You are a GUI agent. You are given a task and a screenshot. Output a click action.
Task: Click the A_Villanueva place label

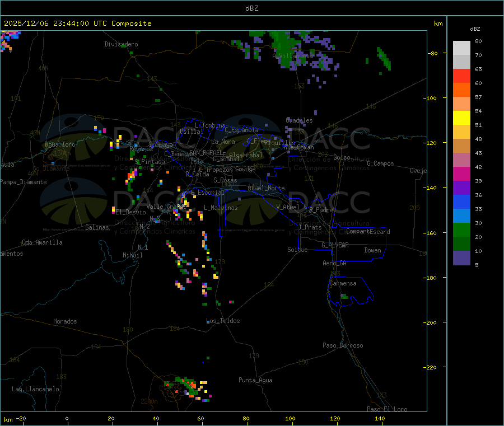pyautogui.click(x=292, y=56)
